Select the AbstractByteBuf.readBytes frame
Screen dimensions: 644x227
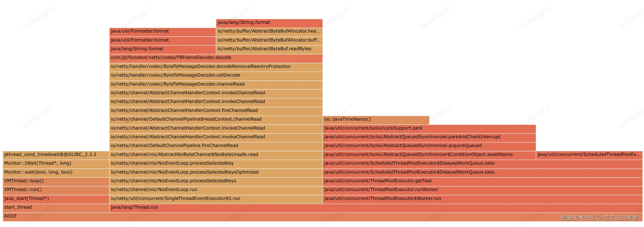(x=269, y=50)
